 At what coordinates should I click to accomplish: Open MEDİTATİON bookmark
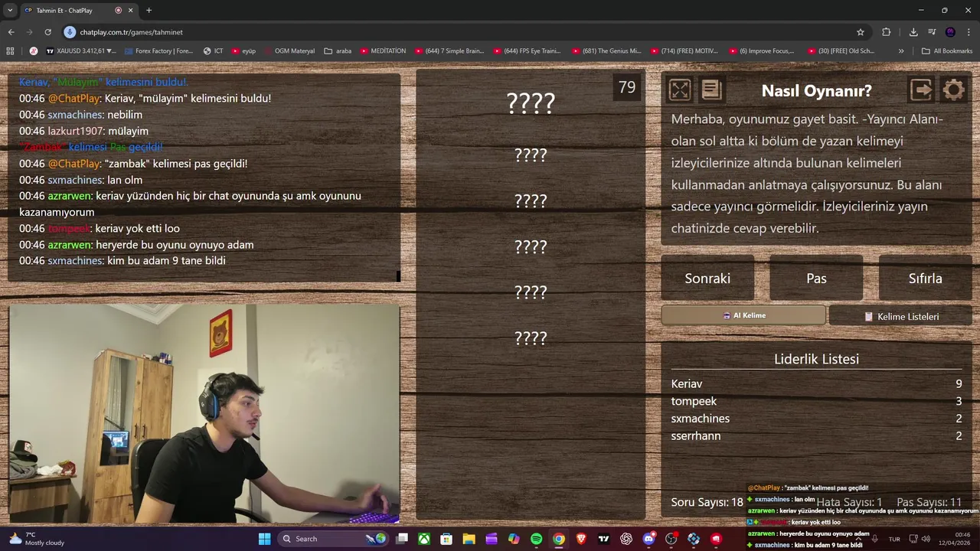click(382, 51)
